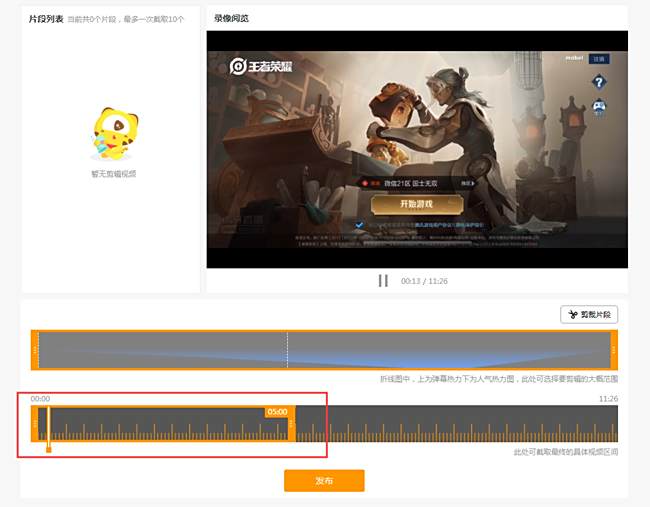
Task: Click the 00:00 start time label
Action: (40, 399)
